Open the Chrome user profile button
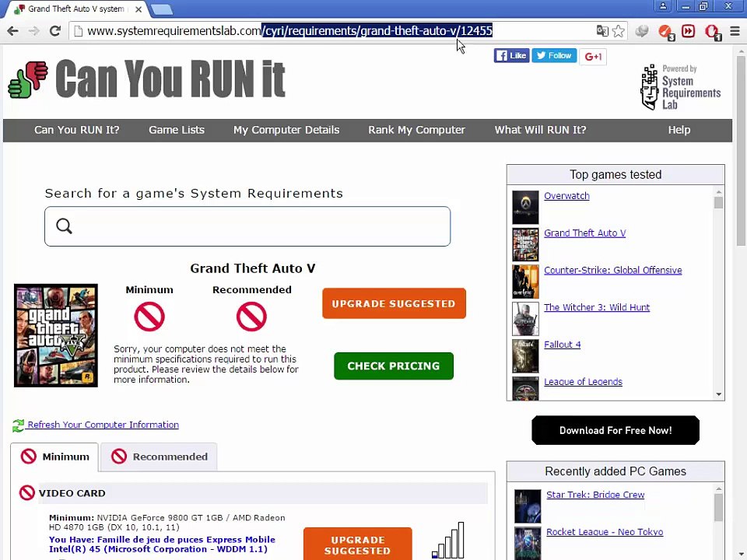Image resolution: width=747 pixels, height=560 pixels. point(663,6)
